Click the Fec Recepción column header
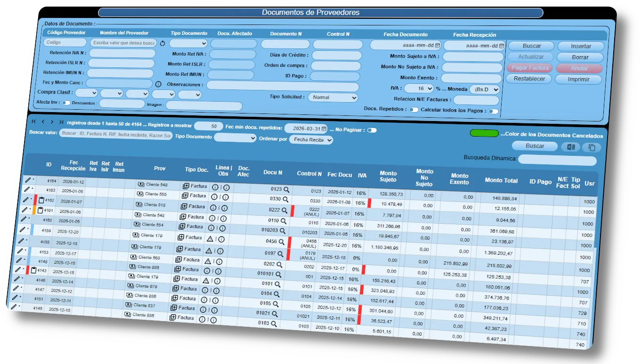 coord(73,165)
